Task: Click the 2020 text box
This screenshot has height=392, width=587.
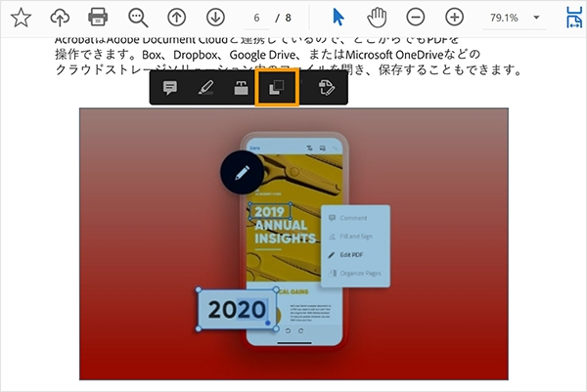Action: (238, 310)
